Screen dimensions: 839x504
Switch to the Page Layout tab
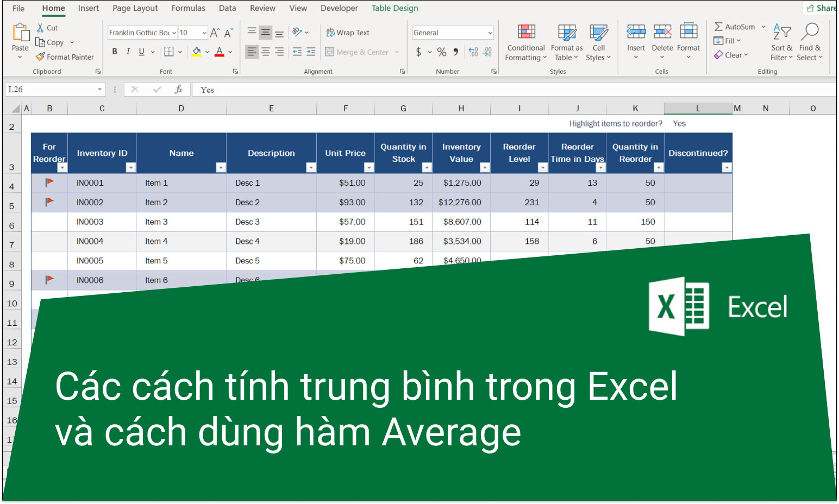[x=135, y=8]
